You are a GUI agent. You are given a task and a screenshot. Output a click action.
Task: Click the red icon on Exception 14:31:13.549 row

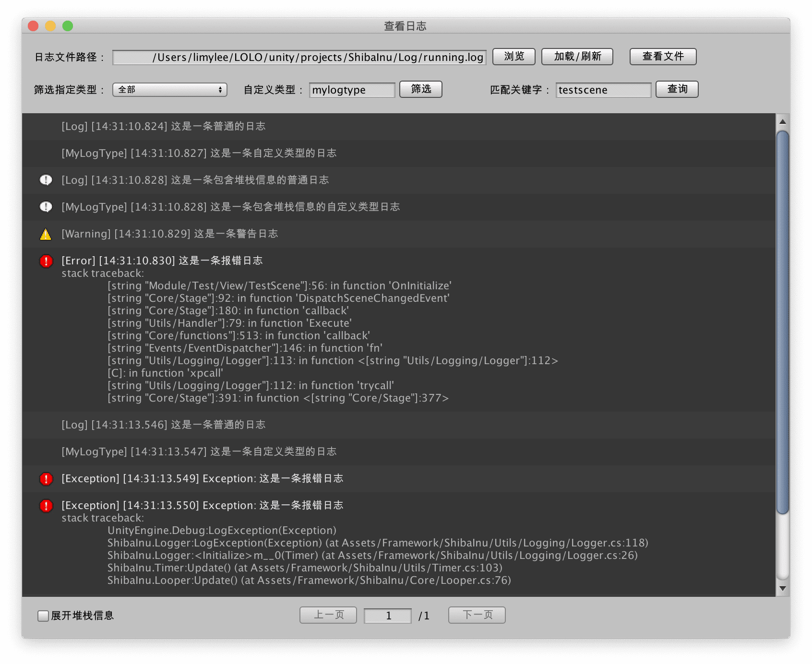pyautogui.click(x=46, y=479)
